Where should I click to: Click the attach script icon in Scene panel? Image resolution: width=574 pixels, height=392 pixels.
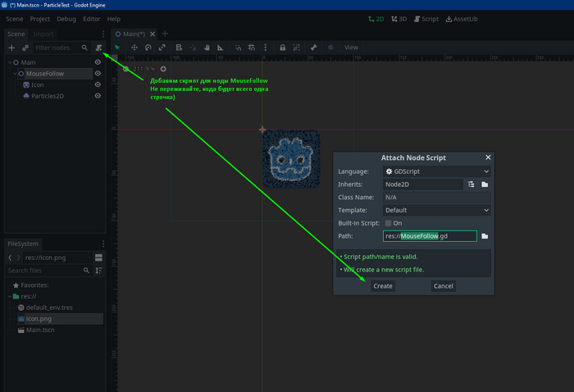tap(98, 48)
